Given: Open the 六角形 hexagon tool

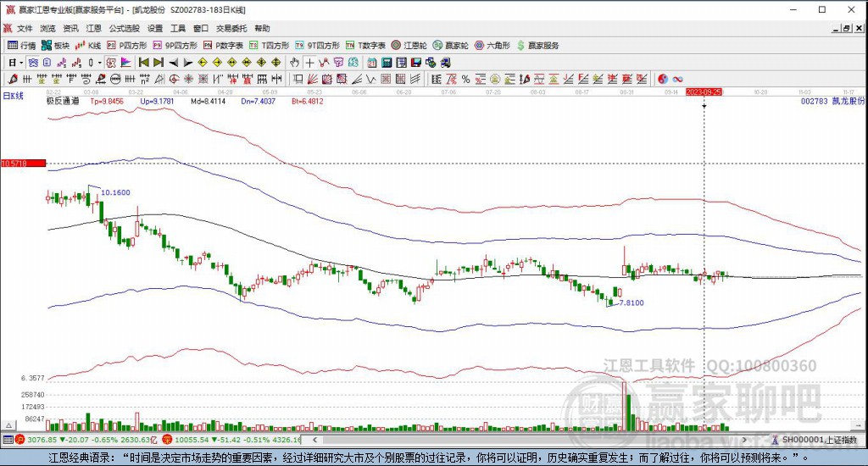Looking at the screenshot, I should tap(492, 46).
